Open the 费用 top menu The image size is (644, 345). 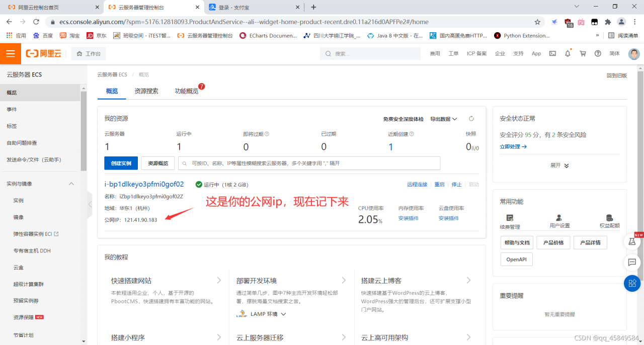pyautogui.click(x=435, y=53)
